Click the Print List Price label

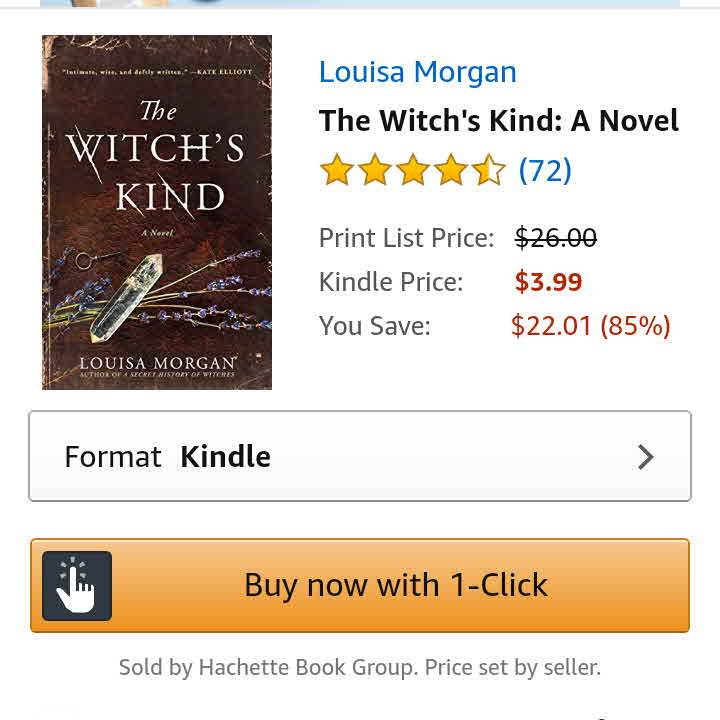pos(406,238)
